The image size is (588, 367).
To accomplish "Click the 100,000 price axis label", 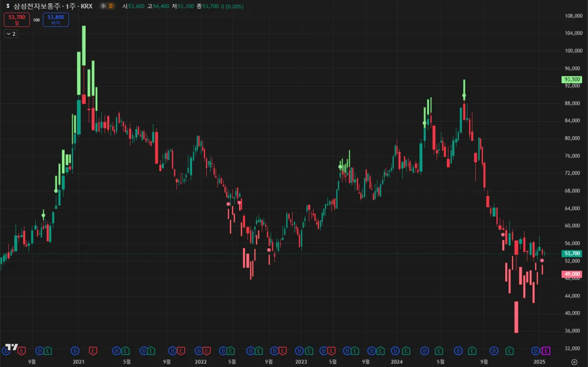I will tap(573, 50).
